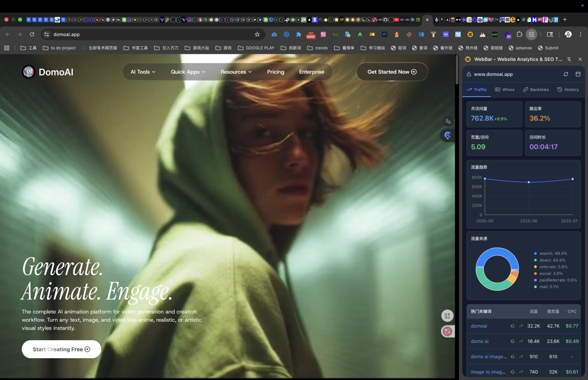Click the DomoAI logo in header
588x380 pixels.
point(47,72)
